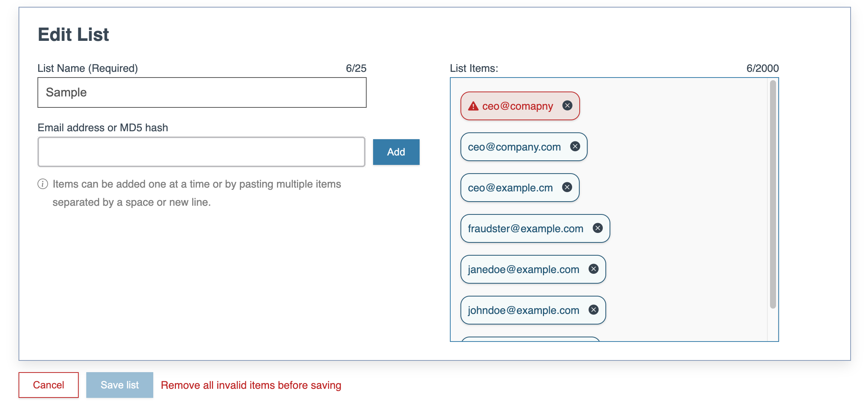Click the red warning triangle icon

(473, 106)
